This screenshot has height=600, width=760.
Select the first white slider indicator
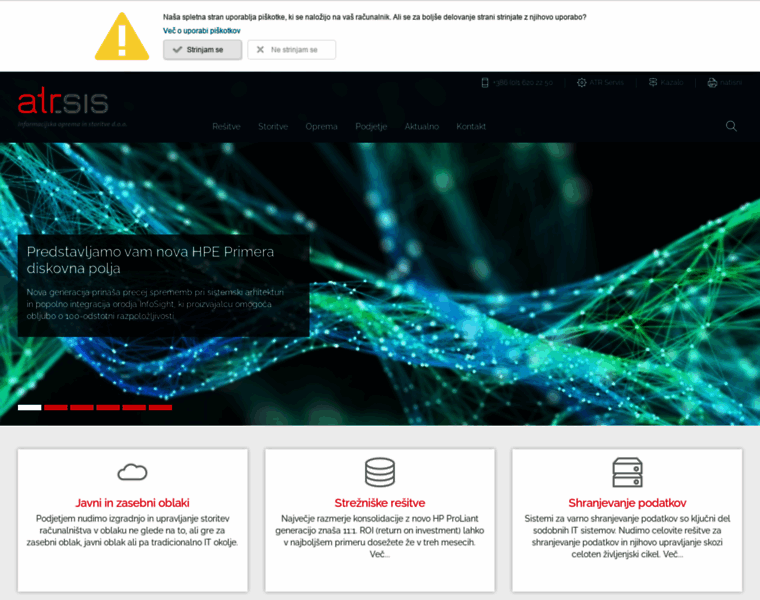[x=30, y=407]
